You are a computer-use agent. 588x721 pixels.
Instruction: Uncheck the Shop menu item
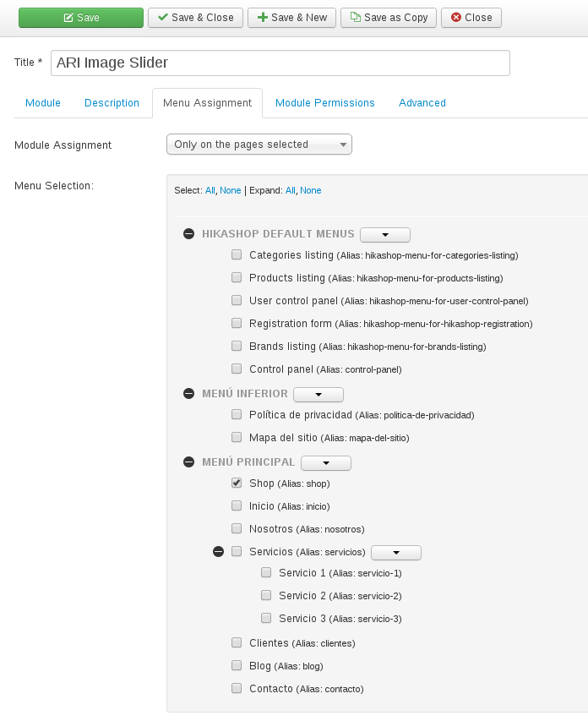[237, 483]
